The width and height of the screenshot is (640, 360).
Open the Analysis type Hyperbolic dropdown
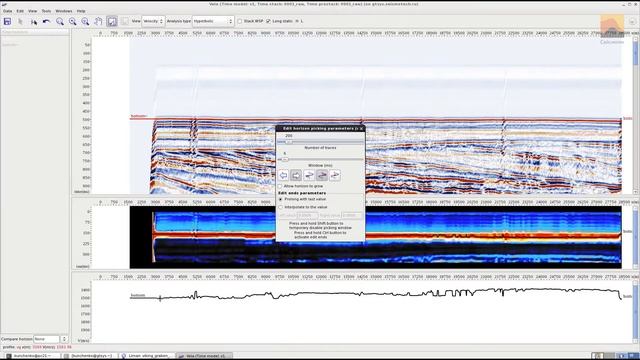coord(213,21)
